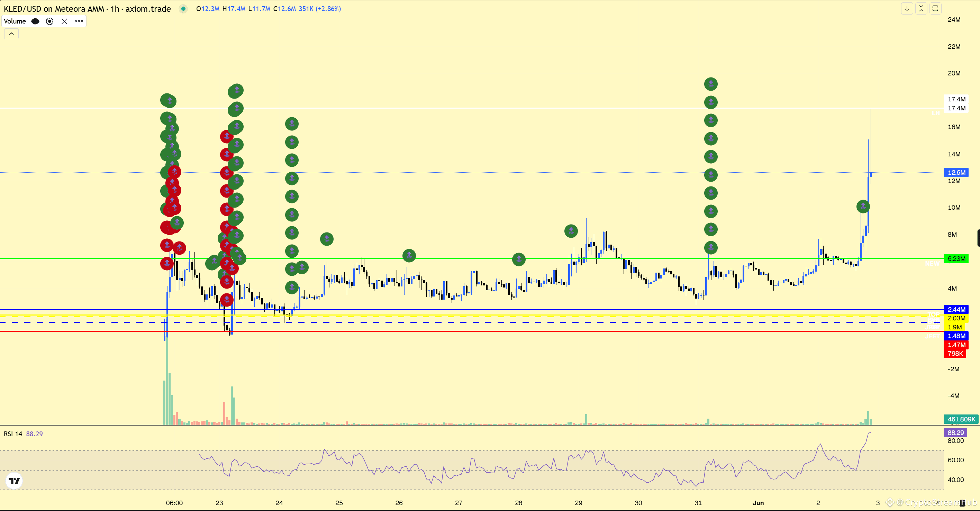Click the 60.00 RSI axis tick

[955, 460]
